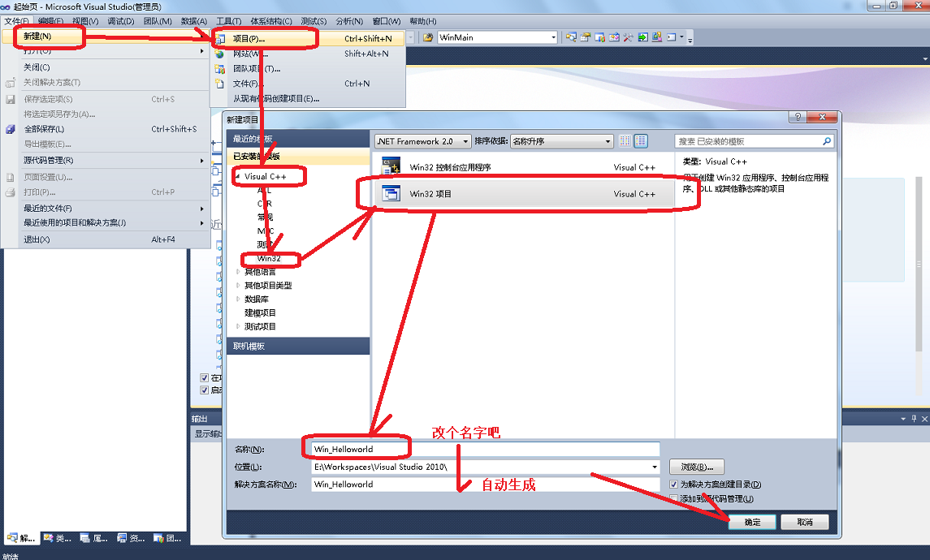
Task: Expand the 数据库 tree node
Action: pos(238,299)
